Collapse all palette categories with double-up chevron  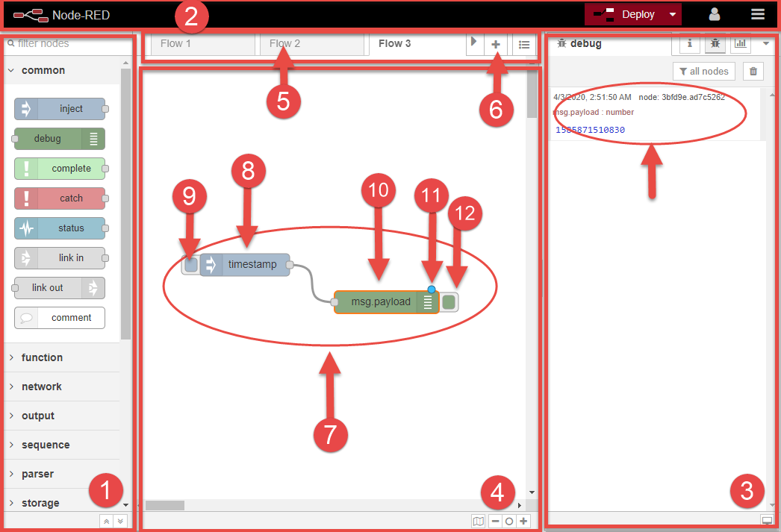click(106, 521)
